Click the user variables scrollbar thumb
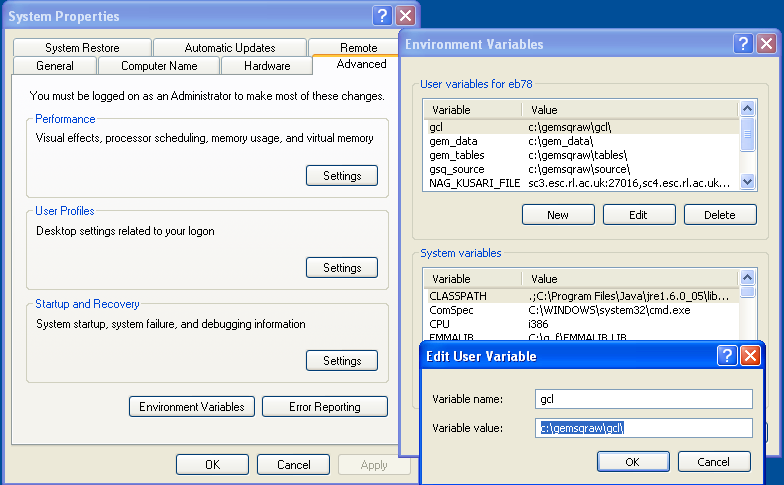The image size is (784, 485). click(748, 134)
